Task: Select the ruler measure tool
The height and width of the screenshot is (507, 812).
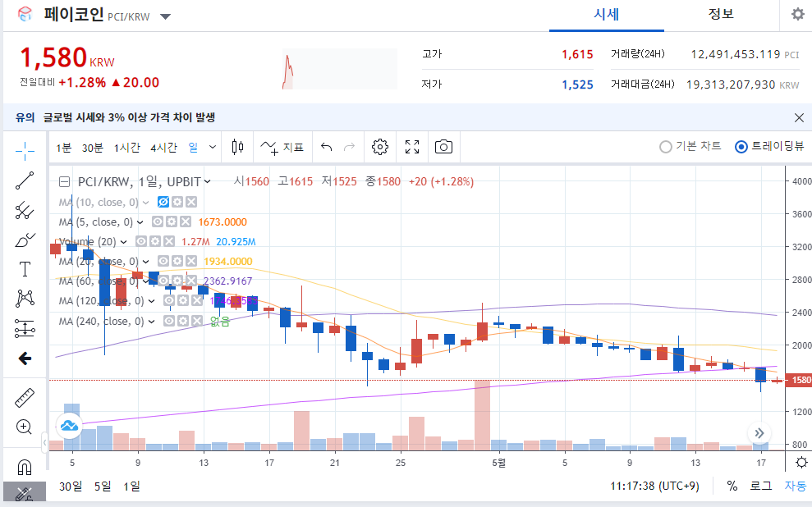Action: [x=25, y=397]
